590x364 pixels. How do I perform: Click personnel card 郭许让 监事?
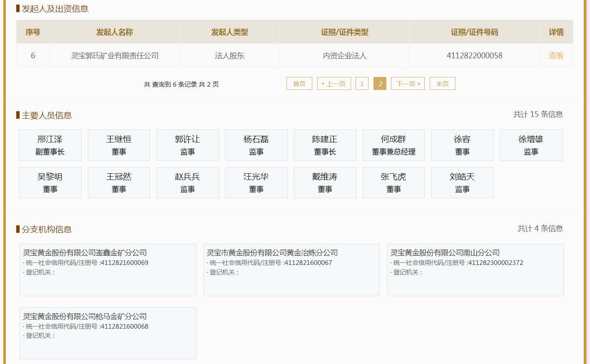(187, 145)
